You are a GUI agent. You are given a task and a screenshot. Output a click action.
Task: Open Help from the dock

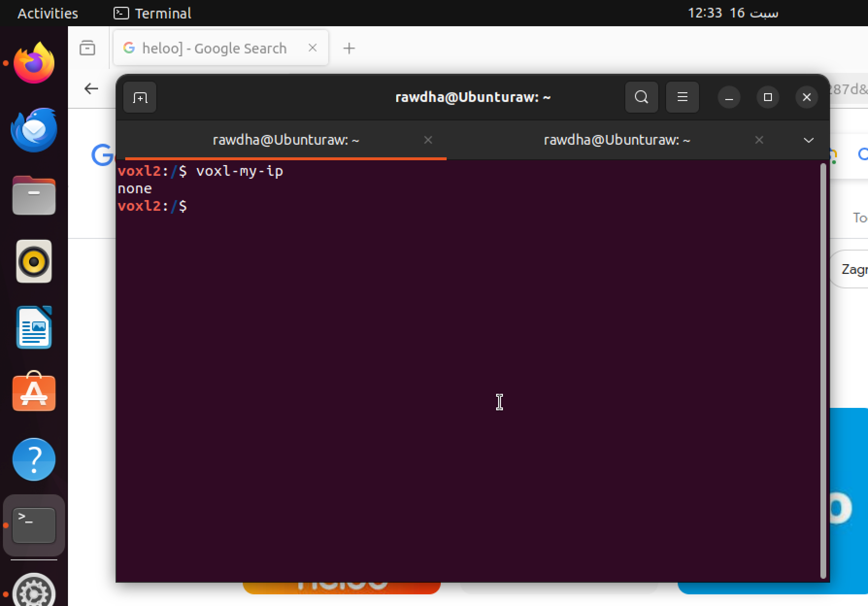pyautogui.click(x=33, y=459)
